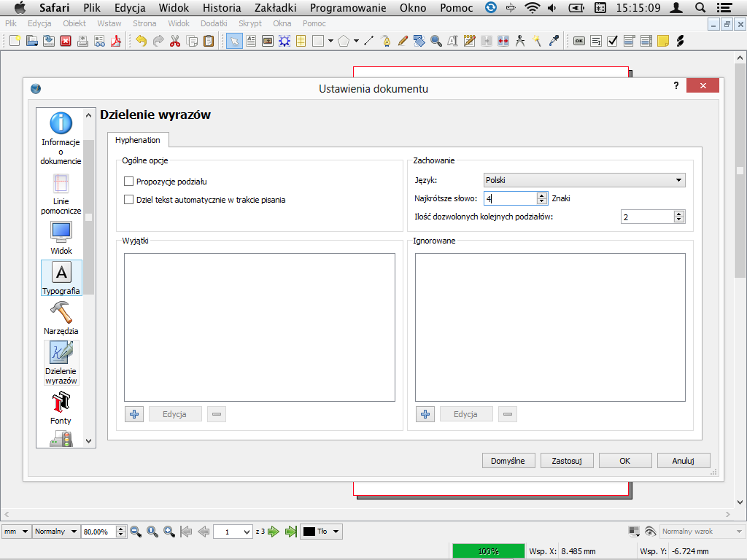
Task: Click the scissors cut icon in toolbar
Action: [174, 41]
